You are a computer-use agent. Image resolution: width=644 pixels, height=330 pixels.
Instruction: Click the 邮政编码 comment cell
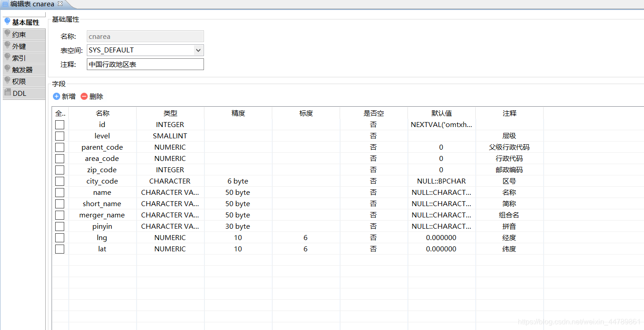point(509,170)
